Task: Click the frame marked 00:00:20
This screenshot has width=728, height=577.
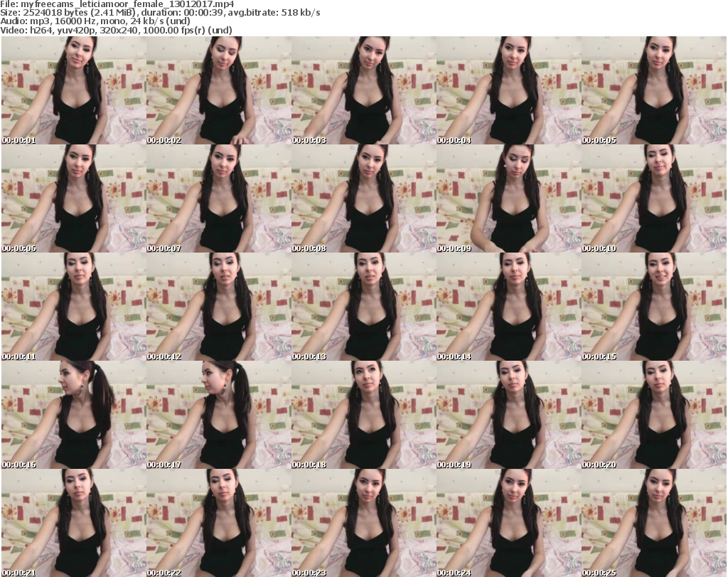Action: pyautogui.click(x=654, y=415)
